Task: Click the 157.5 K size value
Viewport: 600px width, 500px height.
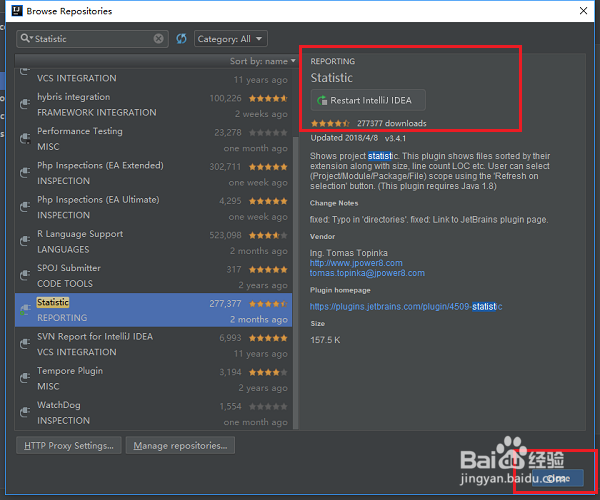Action: click(325, 340)
